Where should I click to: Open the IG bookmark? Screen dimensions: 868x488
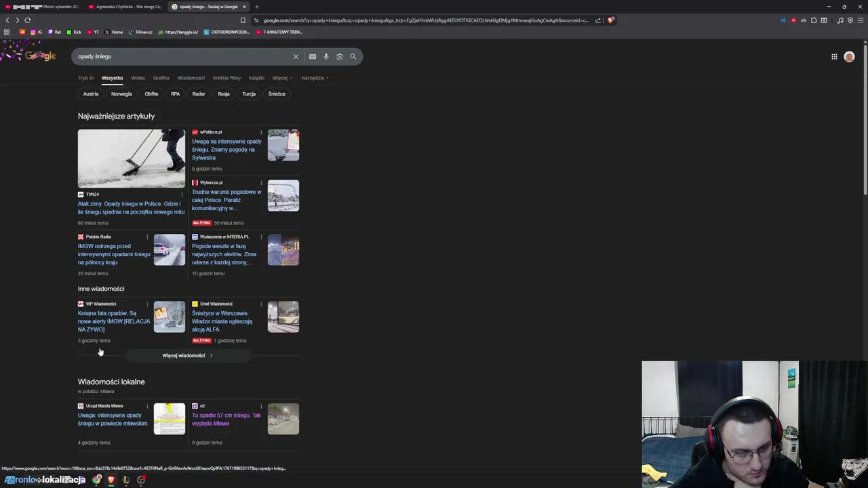(x=36, y=32)
